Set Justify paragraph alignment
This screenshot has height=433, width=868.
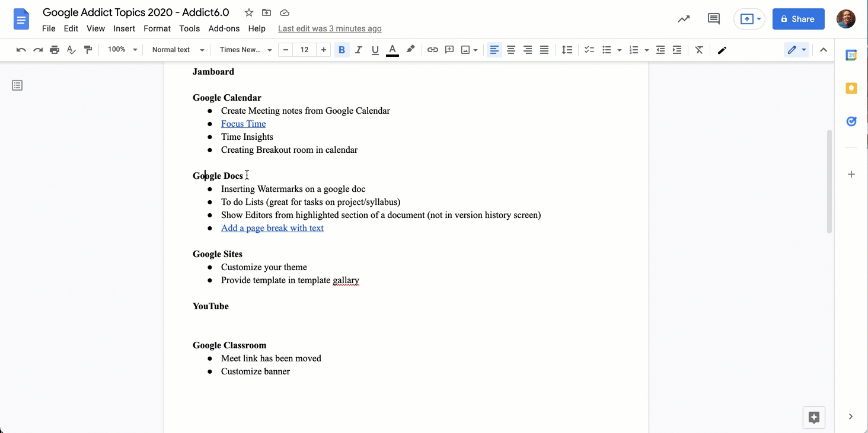tap(544, 50)
